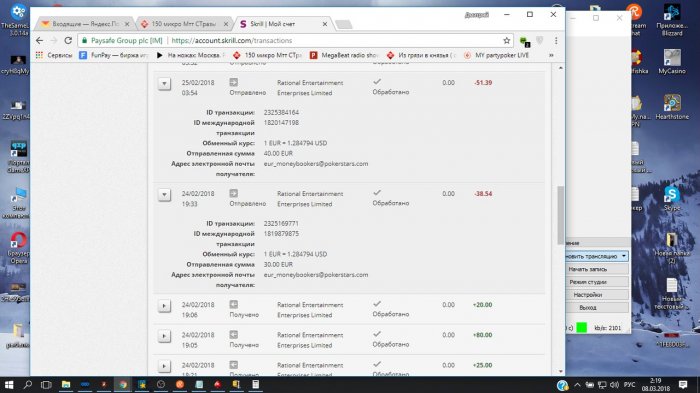Show hidden bookmarks with the double chevron
The image size is (700, 393).
pos(551,55)
